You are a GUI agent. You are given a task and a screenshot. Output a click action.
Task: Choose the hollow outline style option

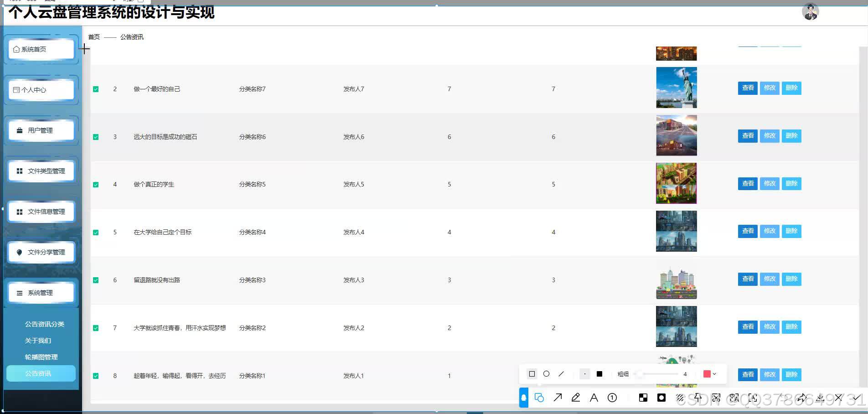[x=585, y=374]
